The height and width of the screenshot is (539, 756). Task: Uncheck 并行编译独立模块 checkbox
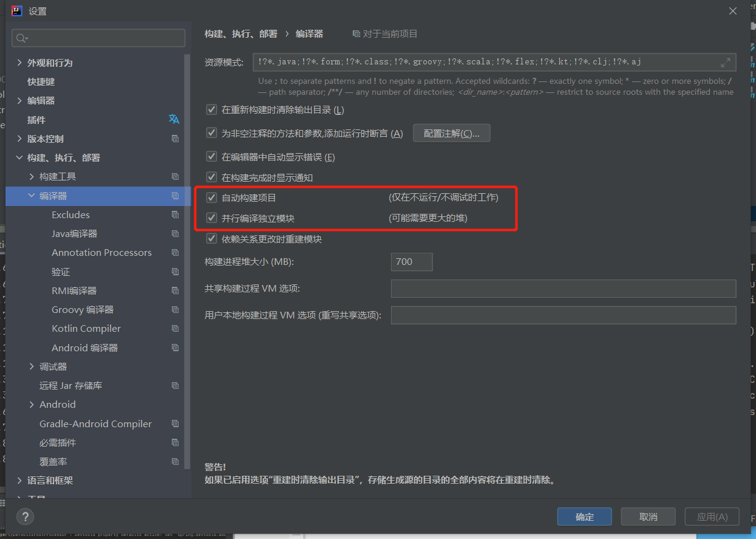211,218
